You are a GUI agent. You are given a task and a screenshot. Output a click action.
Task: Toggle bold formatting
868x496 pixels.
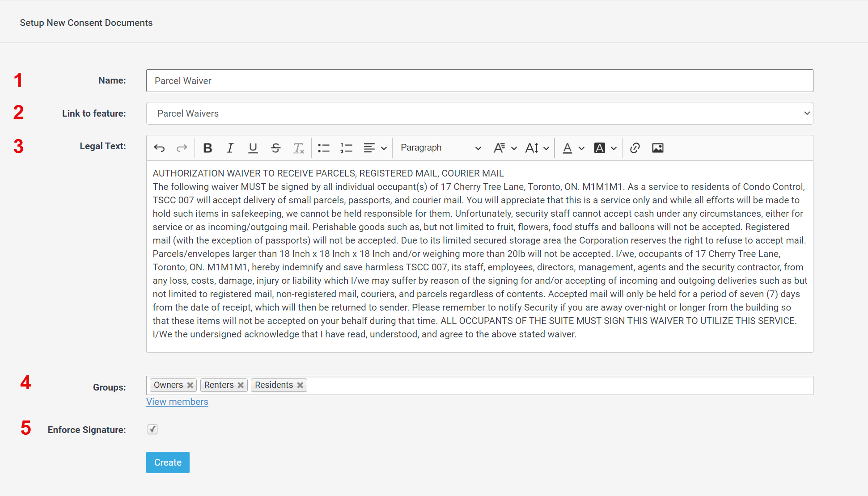coord(207,148)
